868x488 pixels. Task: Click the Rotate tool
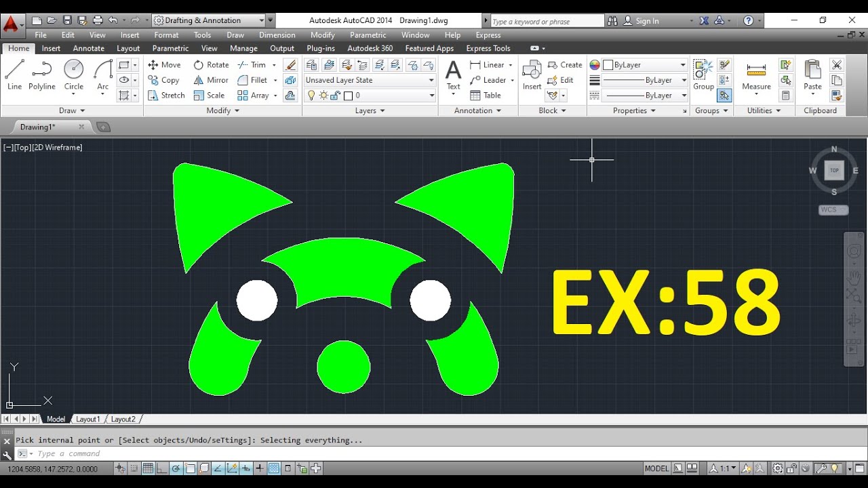pos(211,64)
